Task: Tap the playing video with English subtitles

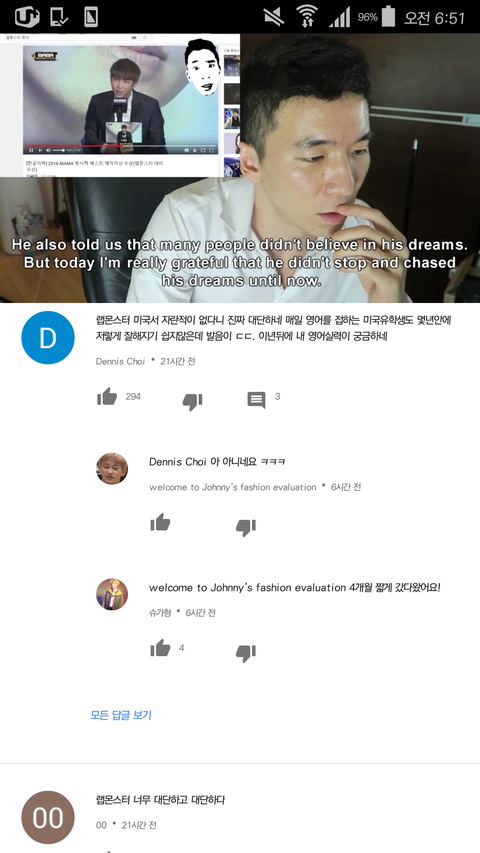Action: (x=240, y=168)
